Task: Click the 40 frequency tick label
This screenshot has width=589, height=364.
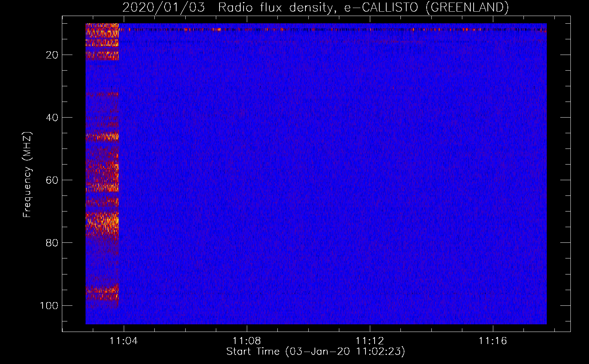Action: pos(52,118)
